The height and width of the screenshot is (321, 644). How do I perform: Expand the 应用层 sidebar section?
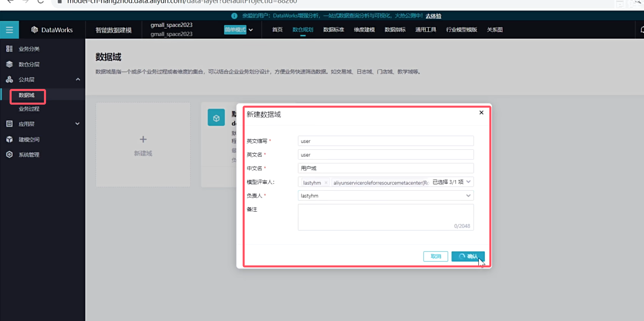click(77, 124)
